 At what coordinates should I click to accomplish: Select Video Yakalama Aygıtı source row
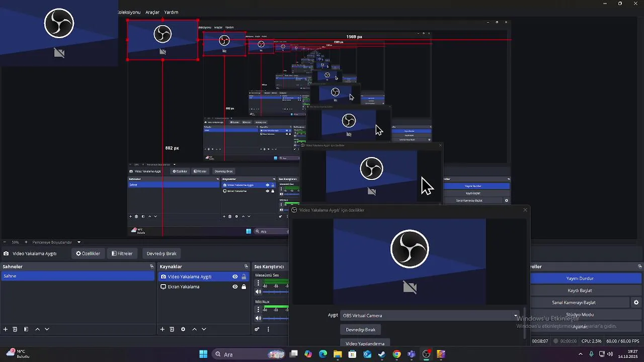coord(204,277)
